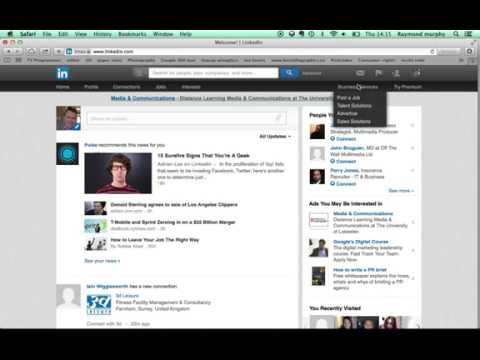Image resolution: width=480 pixels, height=360 pixels.
Task: Go to Connections in LinkedIn navigation
Action: tap(126, 87)
